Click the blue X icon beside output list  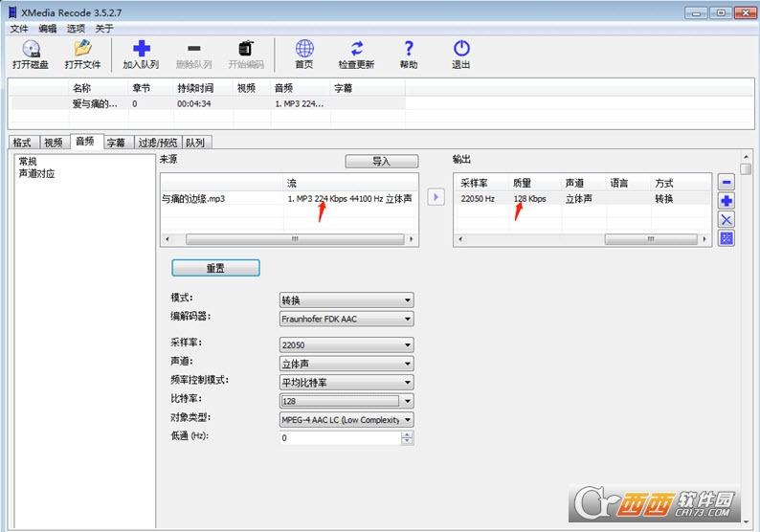726,219
